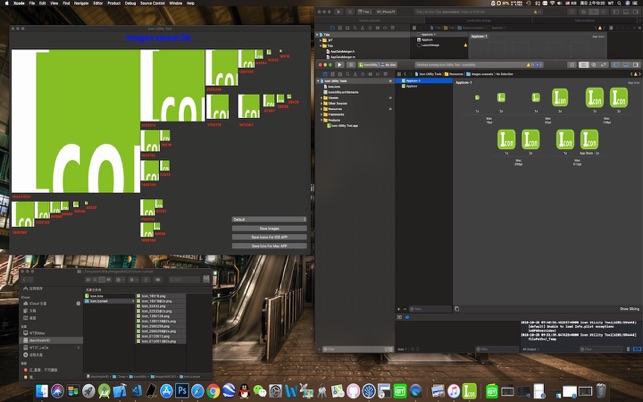Open the breakpoint navigator in Xcode
The width and height of the screenshot is (643, 402).
click(x=378, y=74)
